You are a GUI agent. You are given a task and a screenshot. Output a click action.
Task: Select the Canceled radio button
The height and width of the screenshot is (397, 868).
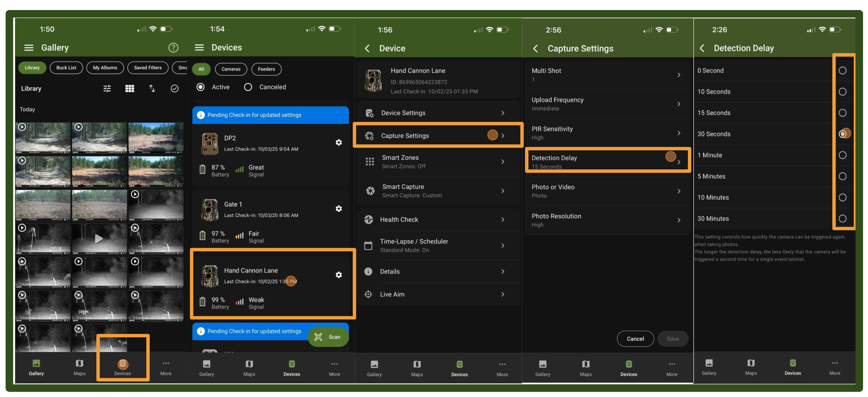(x=248, y=87)
